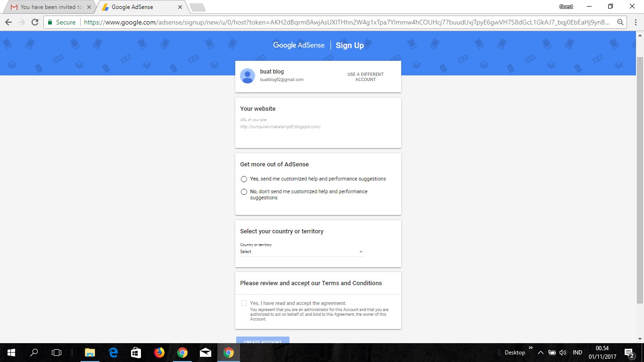Click the battery status icon
The height and width of the screenshot is (362, 644).
(x=552, y=353)
